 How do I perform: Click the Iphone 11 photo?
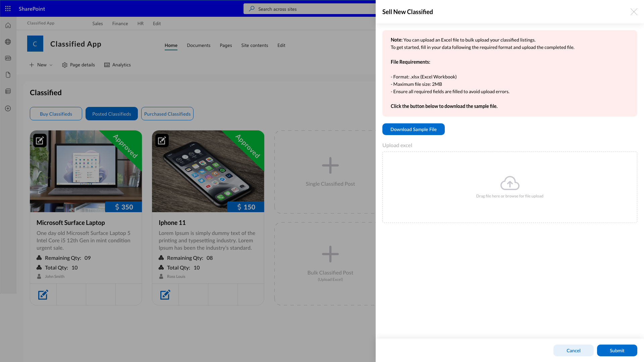pos(208,171)
